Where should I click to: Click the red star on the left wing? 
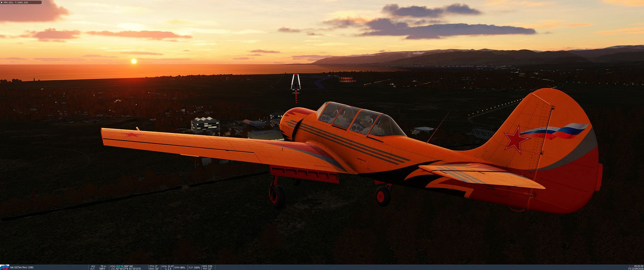(x=132, y=135)
